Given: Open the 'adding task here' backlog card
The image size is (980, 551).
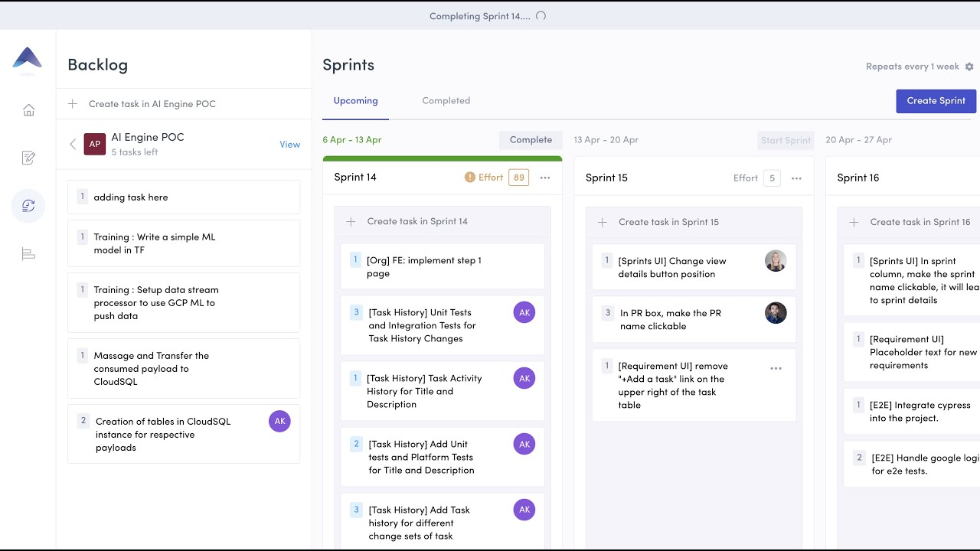Looking at the screenshot, I should [184, 197].
